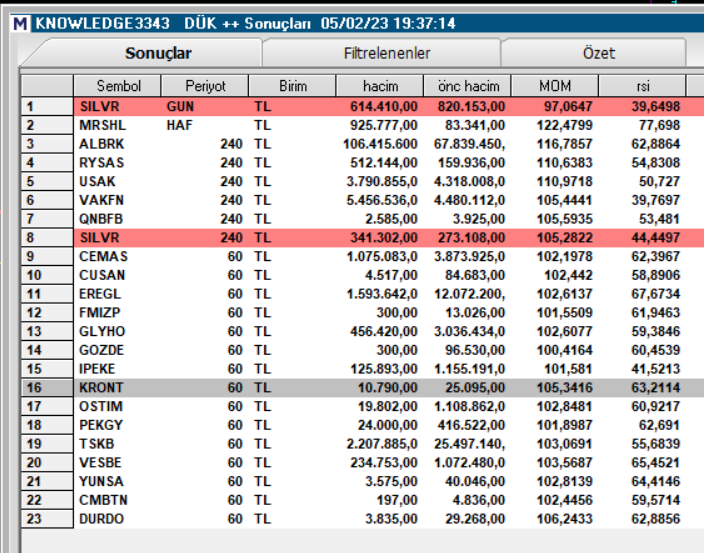Select the RYSAS symbol cell
The width and height of the screenshot is (704, 553).
click(101, 162)
